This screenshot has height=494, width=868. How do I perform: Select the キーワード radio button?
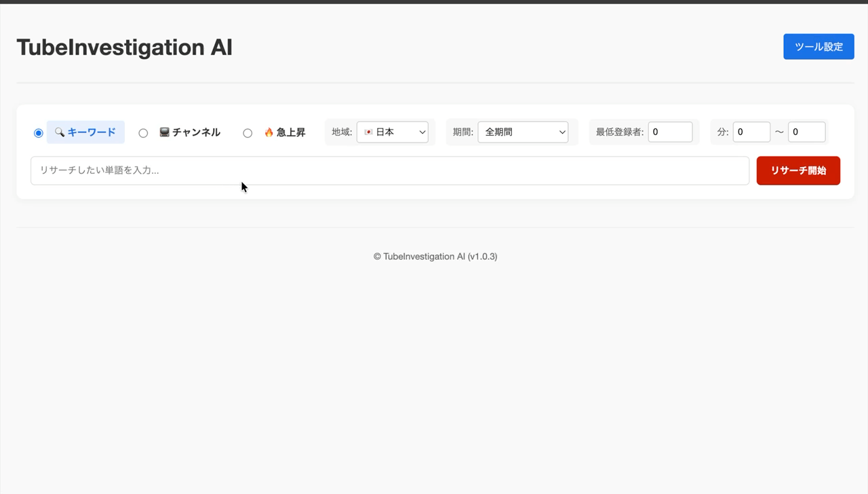click(x=39, y=133)
